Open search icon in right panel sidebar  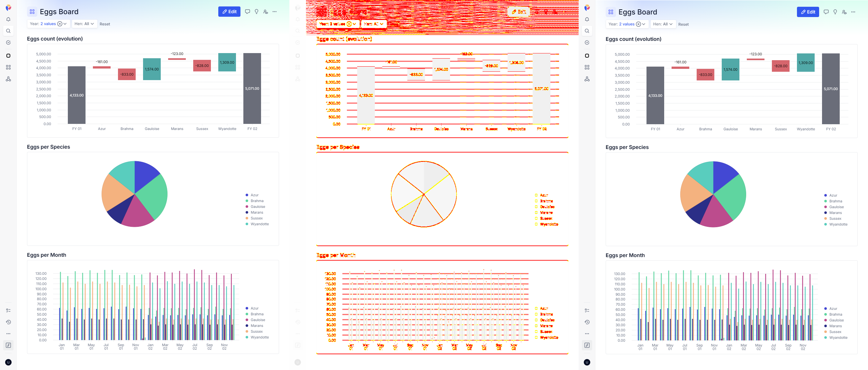(x=587, y=31)
